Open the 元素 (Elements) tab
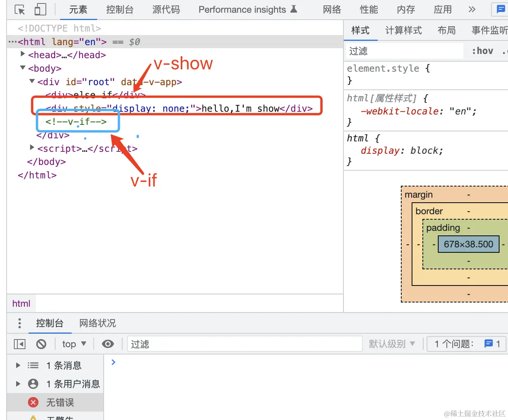The image size is (508, 420). tap(78, 10)
